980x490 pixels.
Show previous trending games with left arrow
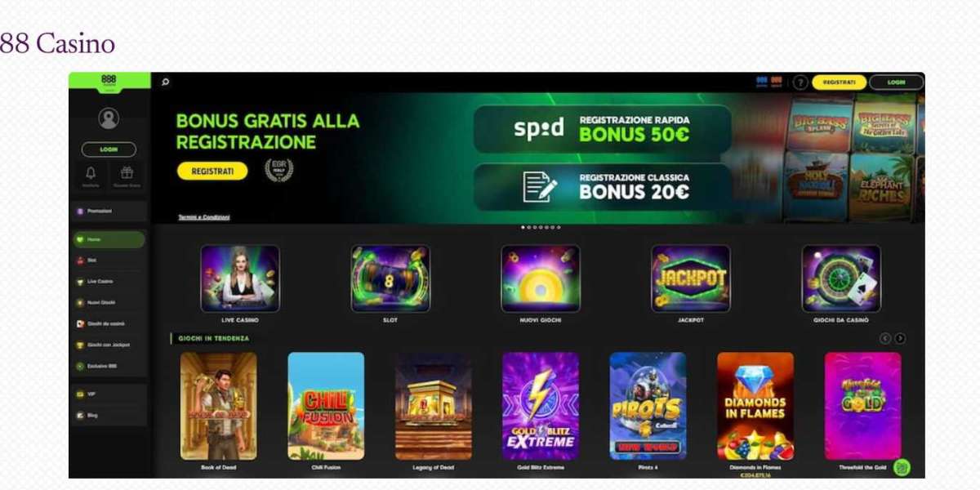(x=885, y=338)
